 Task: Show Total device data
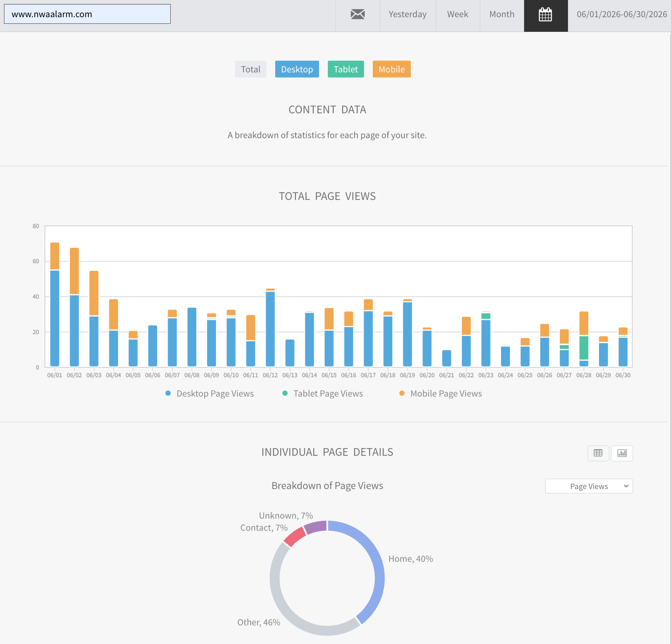[x=251, y=69]
